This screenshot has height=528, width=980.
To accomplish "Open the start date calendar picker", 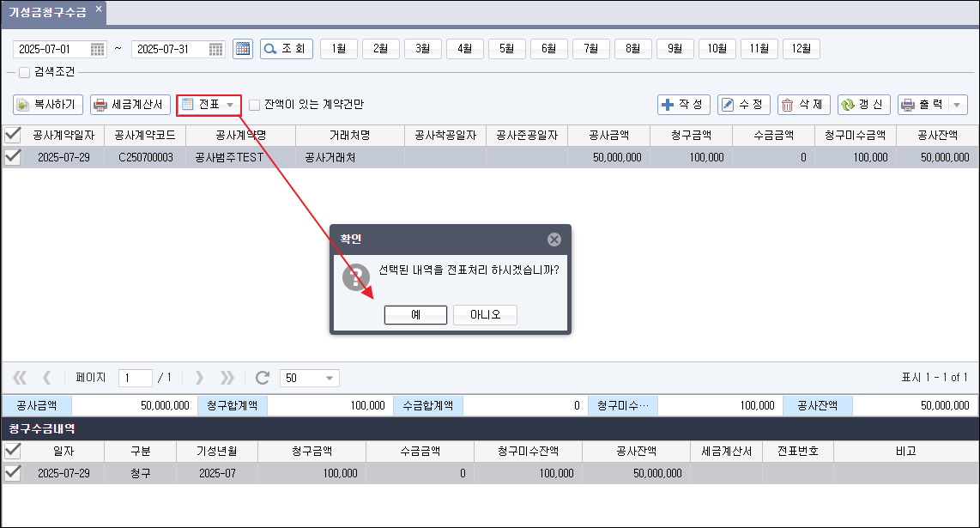I will pyautogui.click(x=98, y=48).
